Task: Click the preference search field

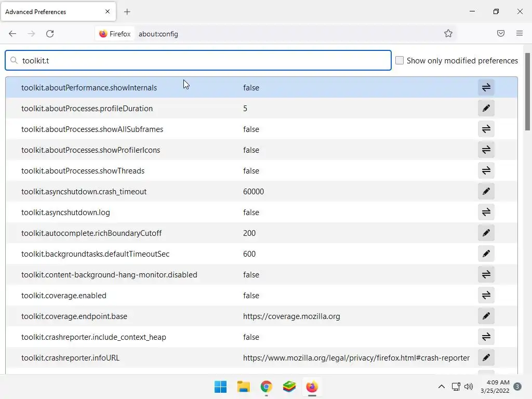Action: [198, 60]
